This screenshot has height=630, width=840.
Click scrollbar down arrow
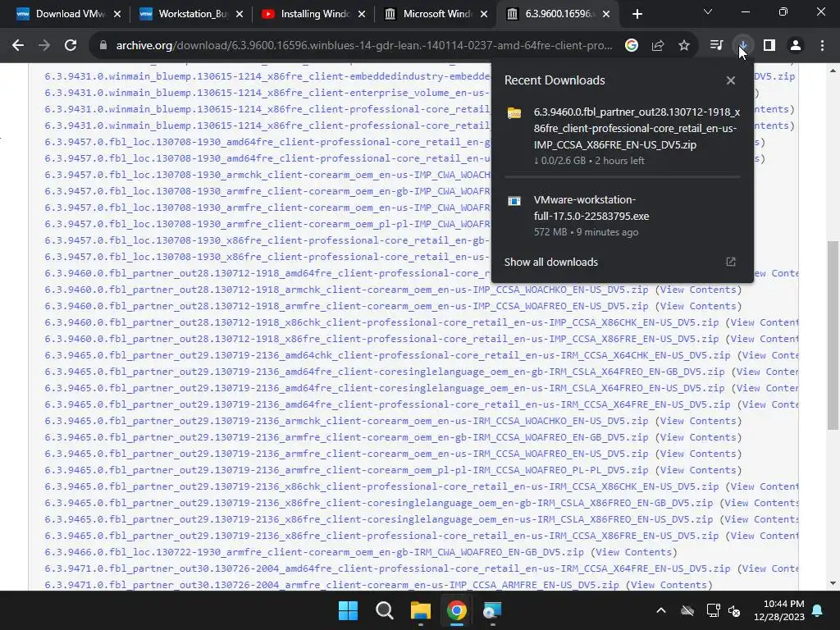tap(833, 583)
